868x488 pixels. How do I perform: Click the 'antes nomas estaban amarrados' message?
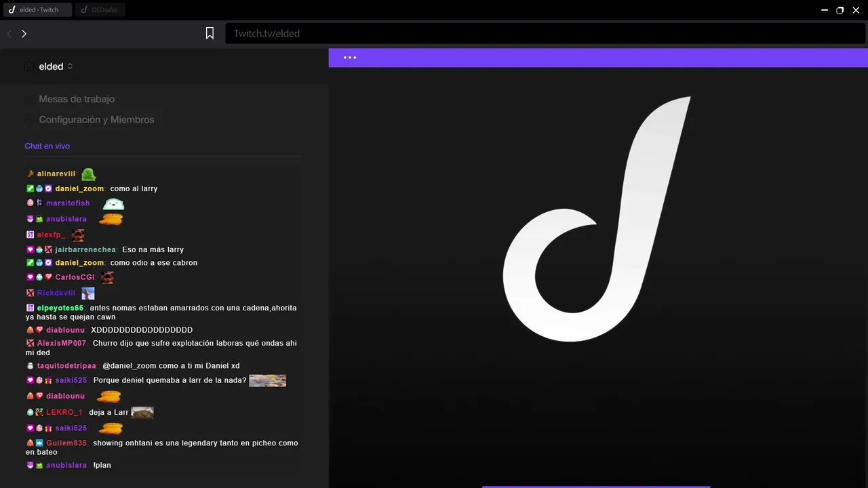(161, 312)
